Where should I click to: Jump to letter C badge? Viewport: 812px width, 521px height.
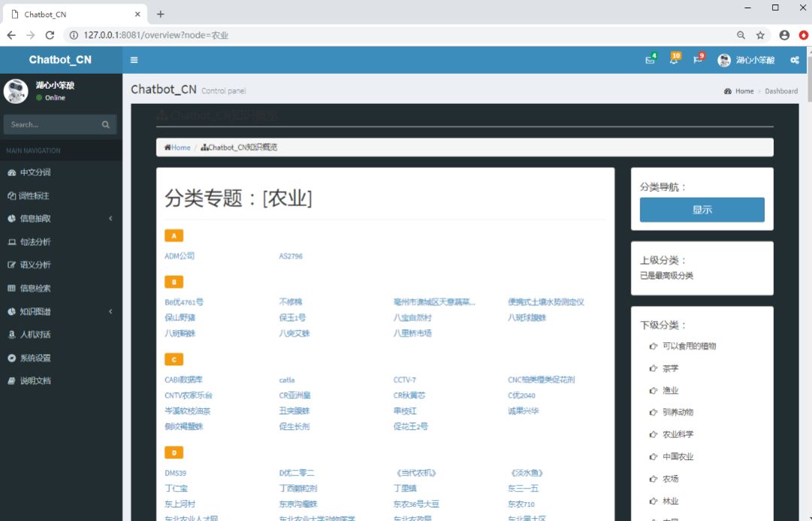[x=174, y=359]
